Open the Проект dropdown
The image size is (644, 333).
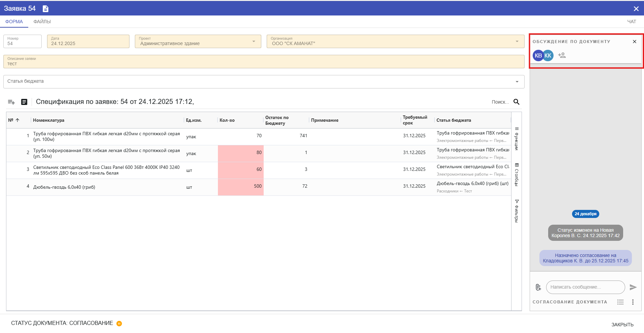254,41
